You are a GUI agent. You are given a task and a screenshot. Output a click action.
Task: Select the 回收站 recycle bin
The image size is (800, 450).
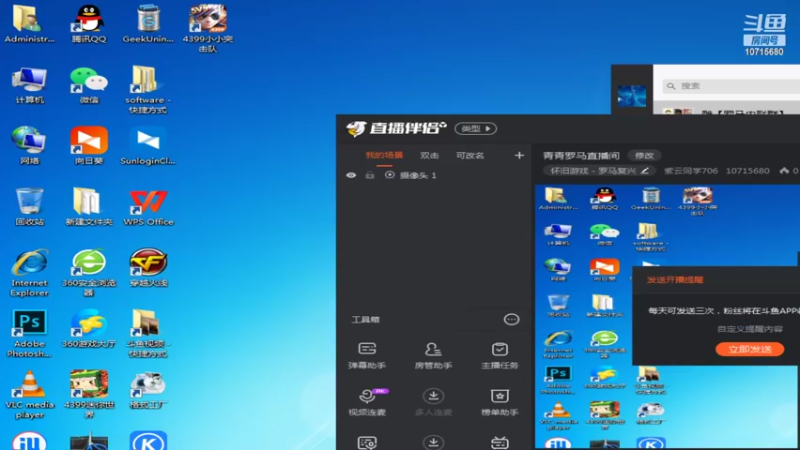(29, 207)
